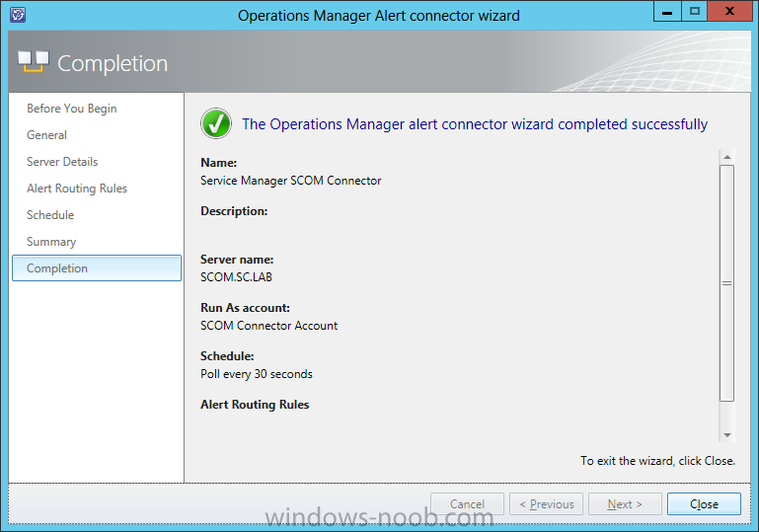Click the wizard app icon in title bar
The width and height of the screenshot is (759, 532).
(x=18, y=15)
